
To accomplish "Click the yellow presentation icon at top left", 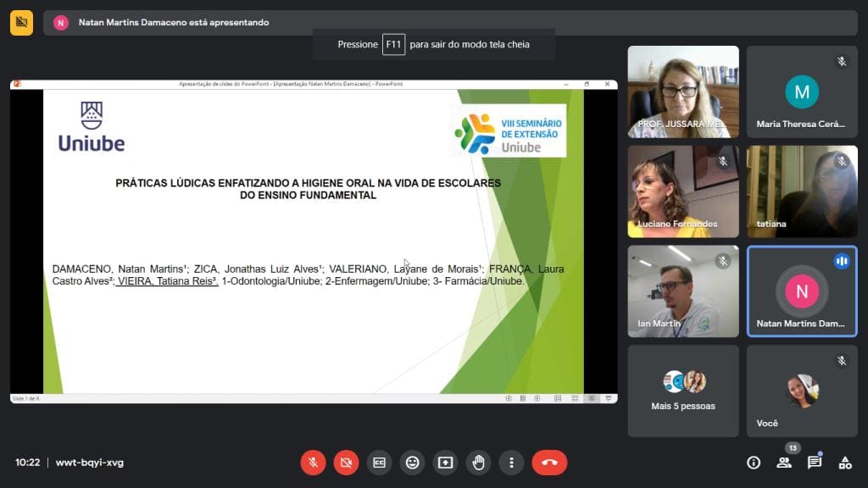I will point(21,23).
